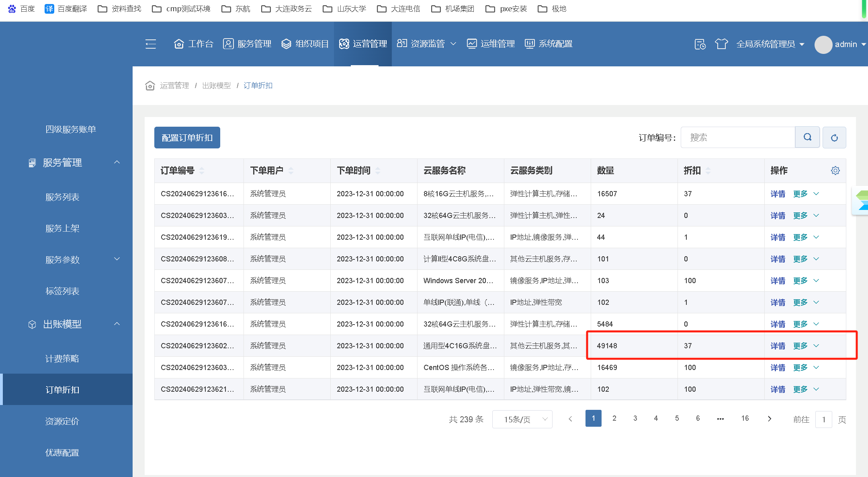868x477 pixels.
Task: Click order number cell CS2024062912361 9
Action: (197, 237)
